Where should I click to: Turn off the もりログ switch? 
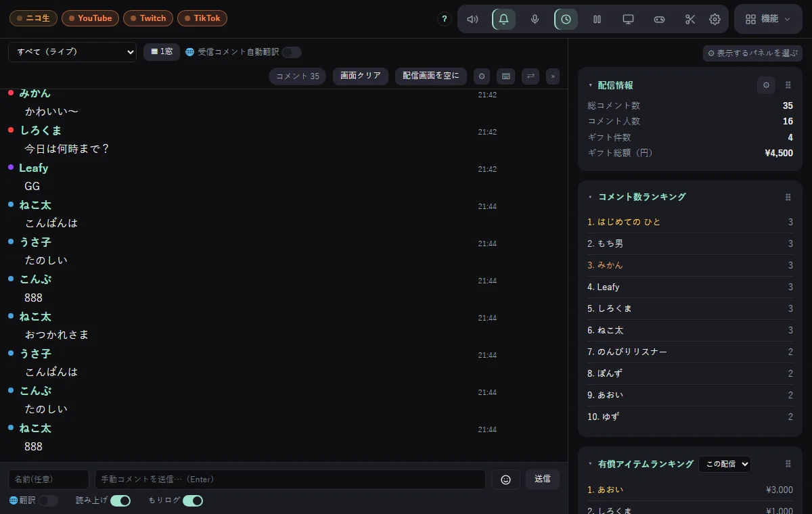(193, 500)
